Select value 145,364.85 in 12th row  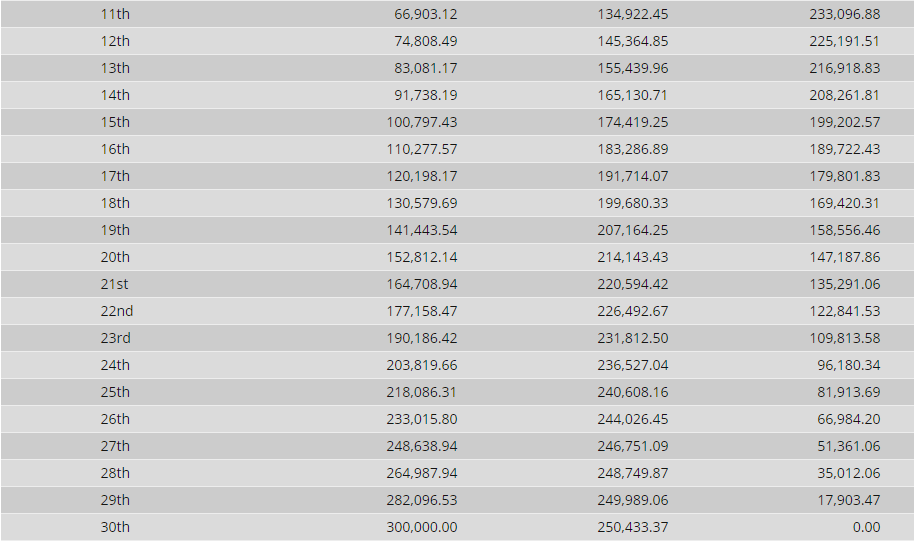tap(632, 41)
